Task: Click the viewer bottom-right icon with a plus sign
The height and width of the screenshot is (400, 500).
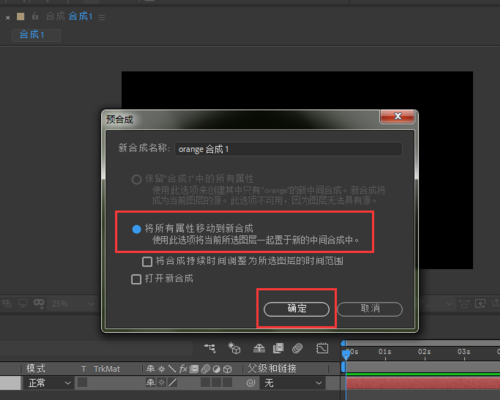Action: (480, 304)
